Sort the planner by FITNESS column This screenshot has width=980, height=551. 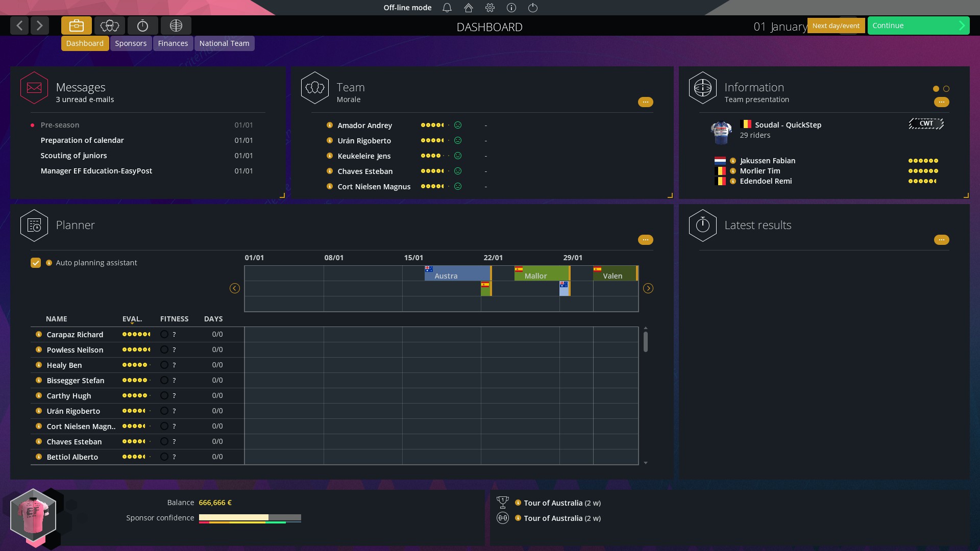[x=174, y=319]
